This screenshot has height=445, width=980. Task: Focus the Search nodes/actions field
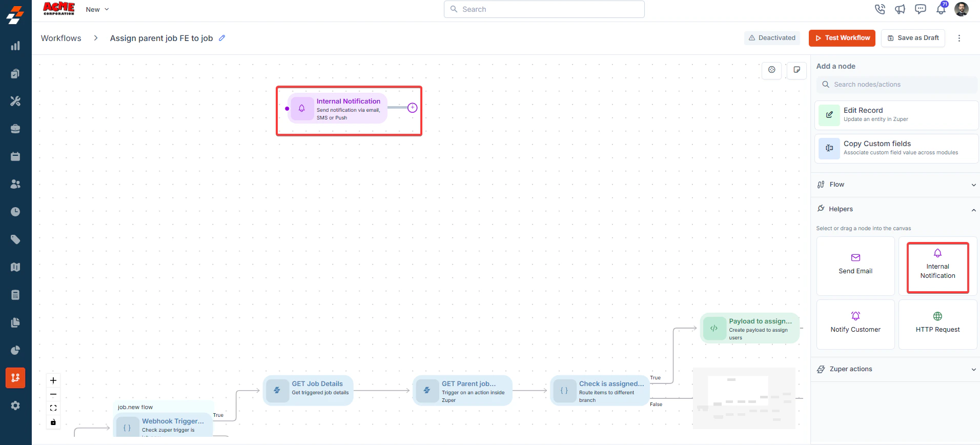click(896, 85)
